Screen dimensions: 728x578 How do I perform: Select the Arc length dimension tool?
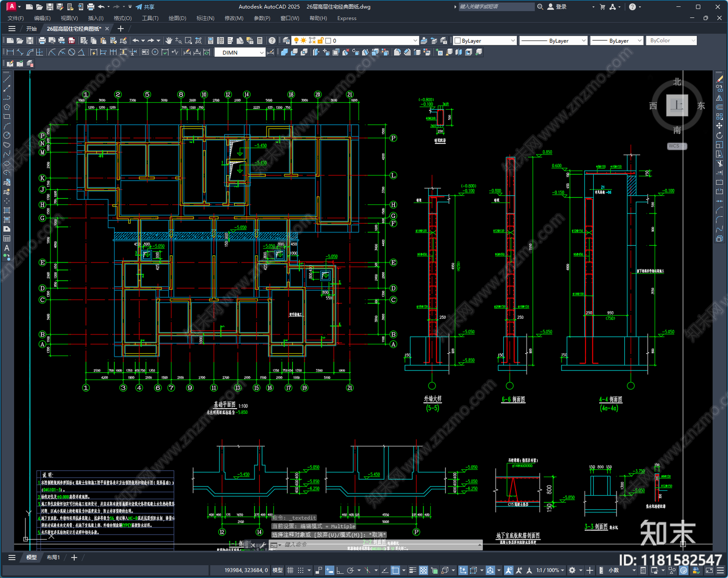pos(30,52)
